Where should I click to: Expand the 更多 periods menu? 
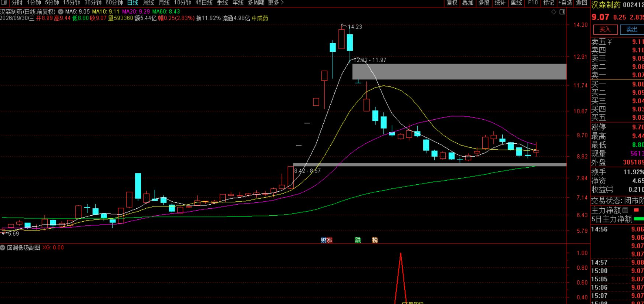pyautogui.click(x=276, y=3)
